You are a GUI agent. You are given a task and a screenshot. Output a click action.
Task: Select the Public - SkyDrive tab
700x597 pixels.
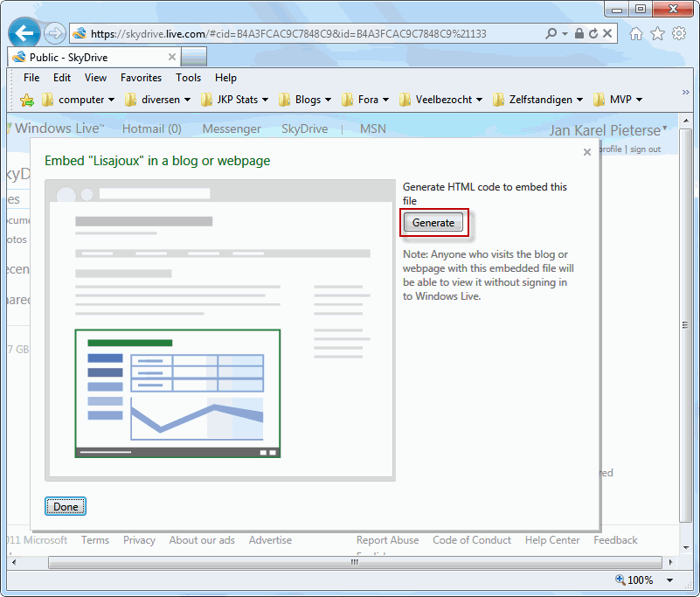coord(94,57)
